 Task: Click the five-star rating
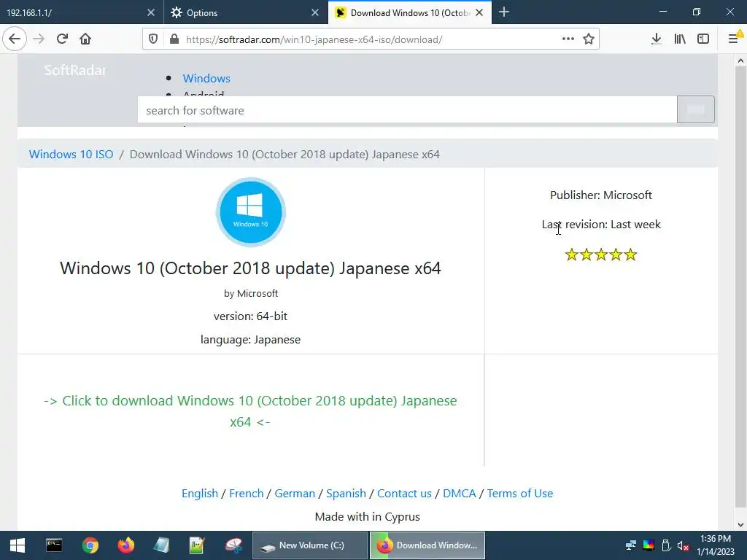click(601, 254)
